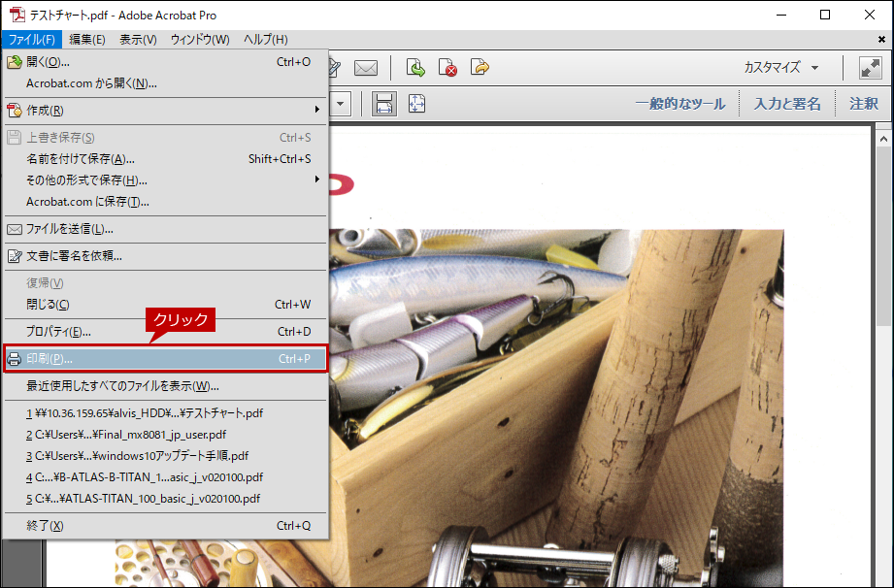
Task: Click the export page icon with green arrow
Action: [415, 67]
